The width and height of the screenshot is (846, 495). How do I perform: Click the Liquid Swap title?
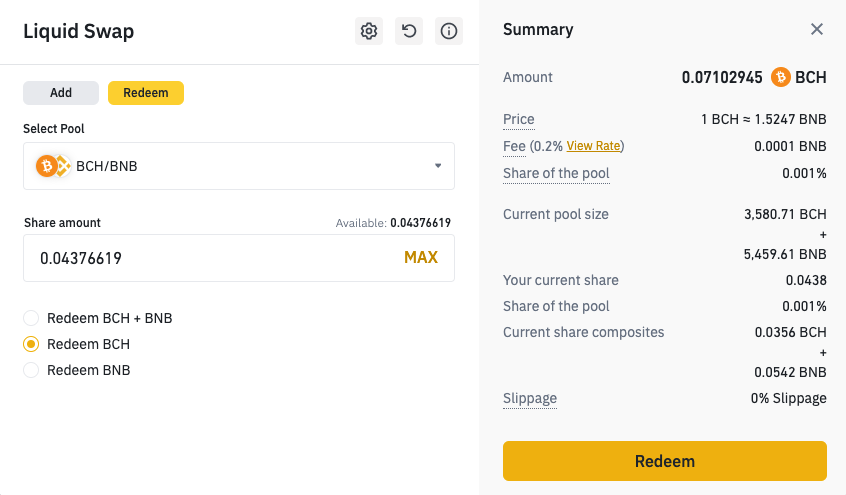78,31
